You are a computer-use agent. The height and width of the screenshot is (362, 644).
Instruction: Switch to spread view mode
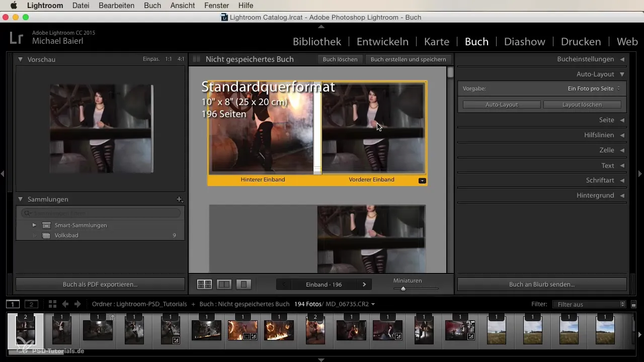click(x=224, y=285)
